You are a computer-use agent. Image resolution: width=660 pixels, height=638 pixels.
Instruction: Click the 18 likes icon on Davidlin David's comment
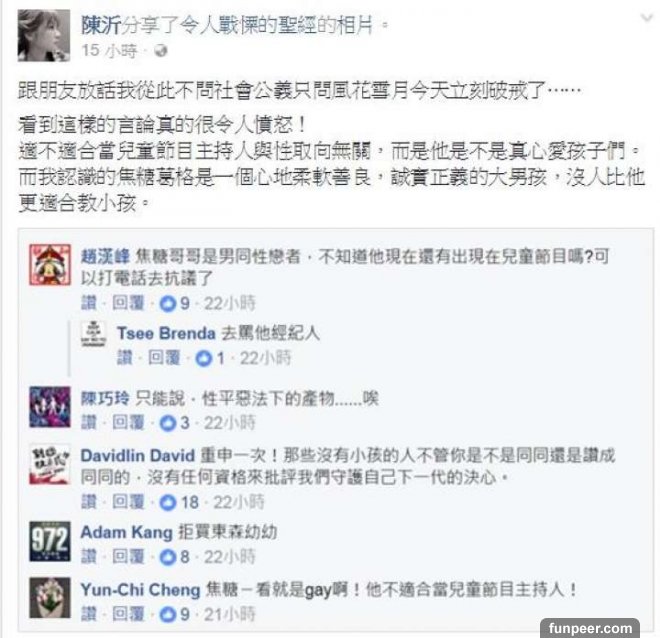pyautogui.click(x=168, y=502)
